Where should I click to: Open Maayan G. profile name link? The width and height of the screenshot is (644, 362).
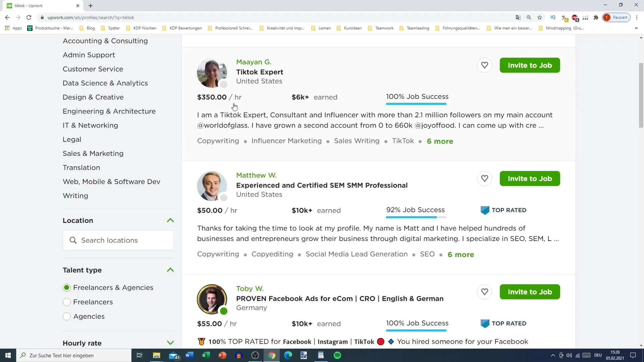254,62
